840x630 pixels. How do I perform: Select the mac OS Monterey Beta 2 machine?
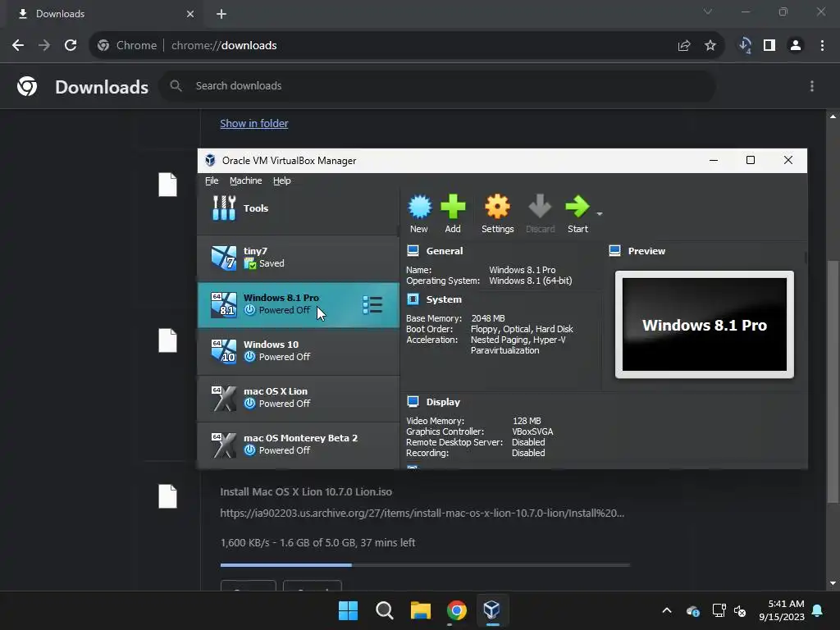click(299, 445)
